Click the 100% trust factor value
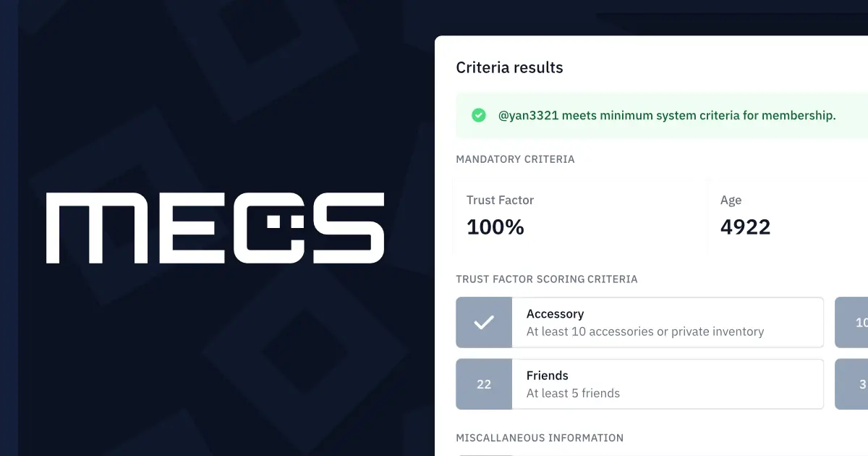 (495, 227)
